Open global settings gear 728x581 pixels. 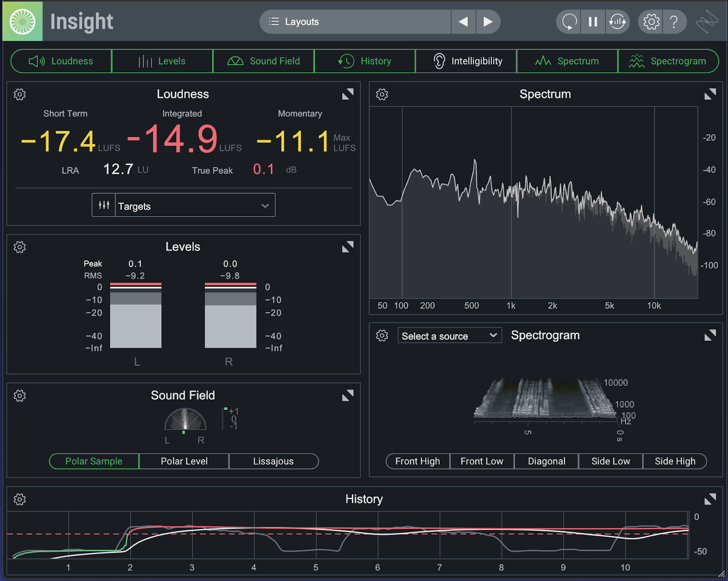[x=651, y=21]
